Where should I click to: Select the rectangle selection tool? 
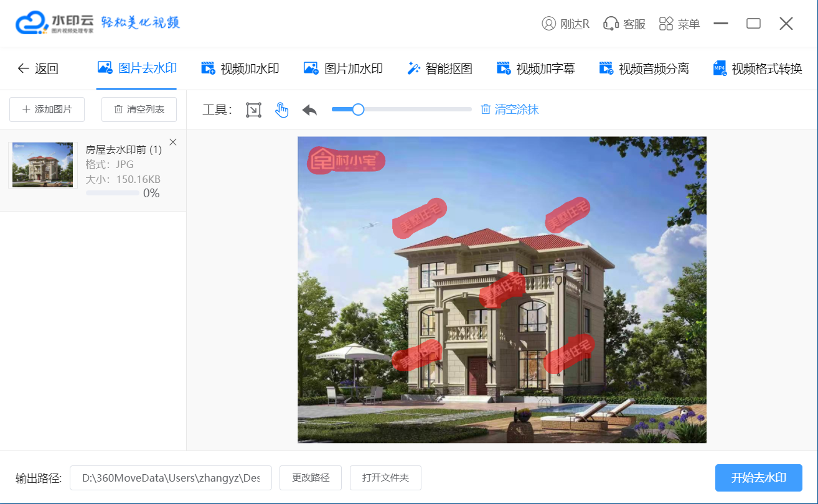pyautogui.click(x=253, y=110)
